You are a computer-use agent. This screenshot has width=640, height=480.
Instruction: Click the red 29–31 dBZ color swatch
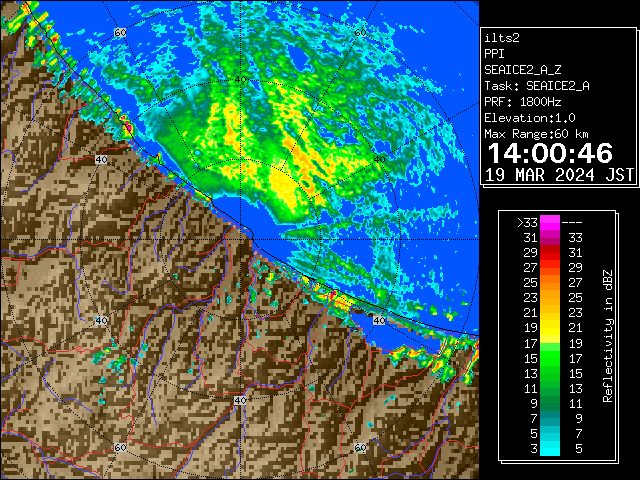click(550, 253)
